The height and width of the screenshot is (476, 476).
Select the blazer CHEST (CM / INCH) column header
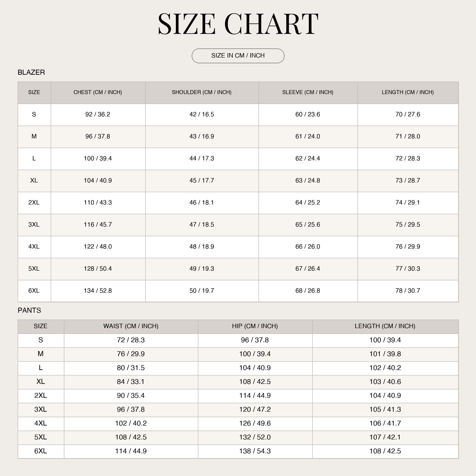[98, 92]
